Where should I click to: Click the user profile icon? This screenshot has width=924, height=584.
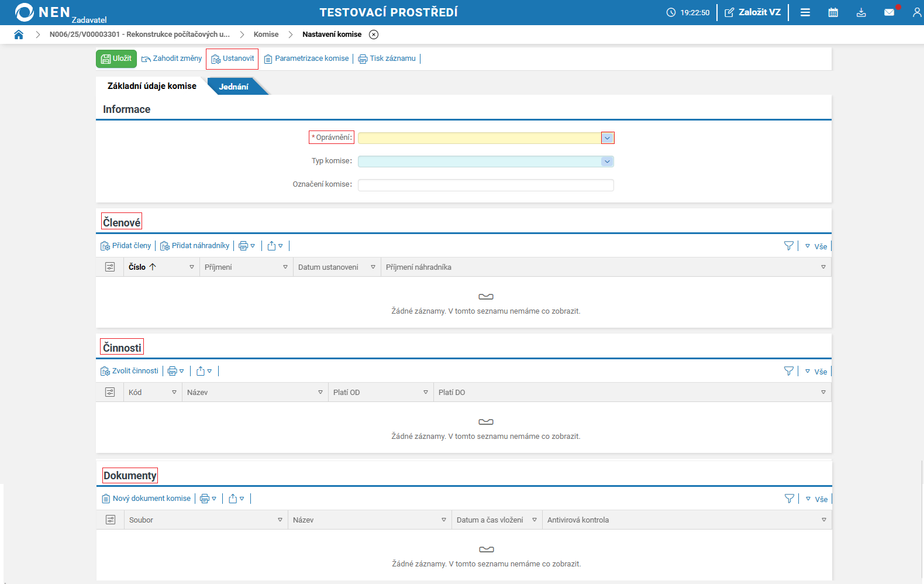[x=916, y=12]
